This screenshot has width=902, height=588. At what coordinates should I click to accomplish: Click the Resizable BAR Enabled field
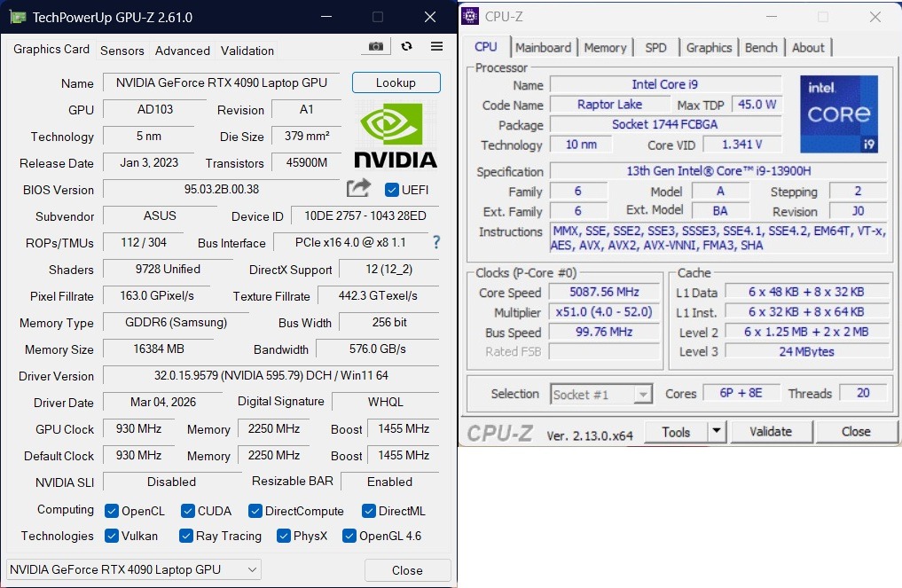coord(390,482)
